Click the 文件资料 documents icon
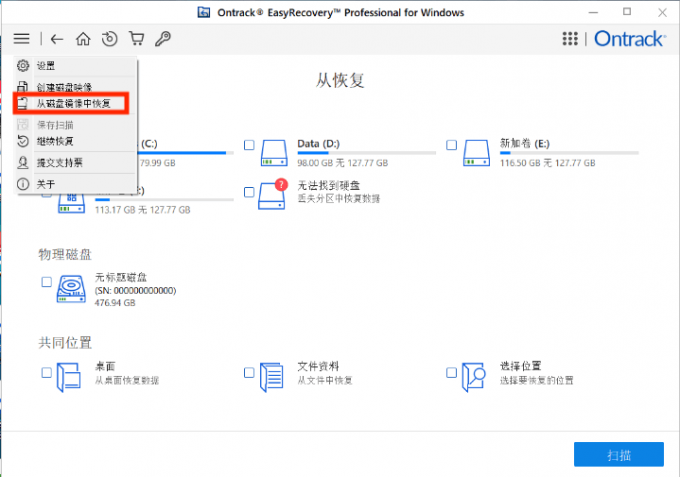This screenshot has height=477, width=680. 271,377
